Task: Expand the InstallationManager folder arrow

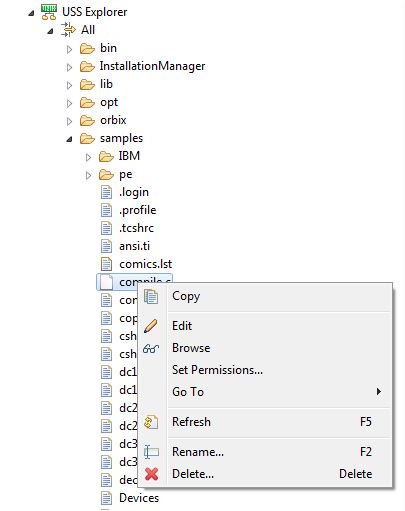Action: [69, 68]
